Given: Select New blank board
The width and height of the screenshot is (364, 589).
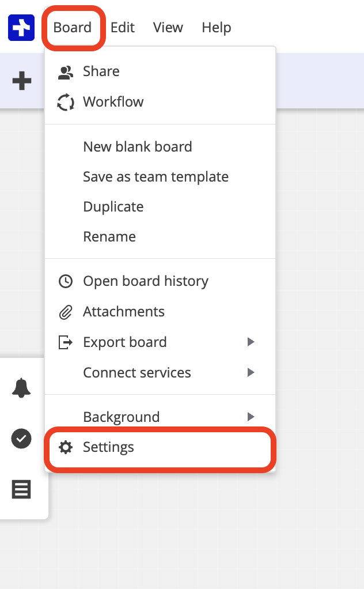Looking at the screenshot, I should point(138,147).
